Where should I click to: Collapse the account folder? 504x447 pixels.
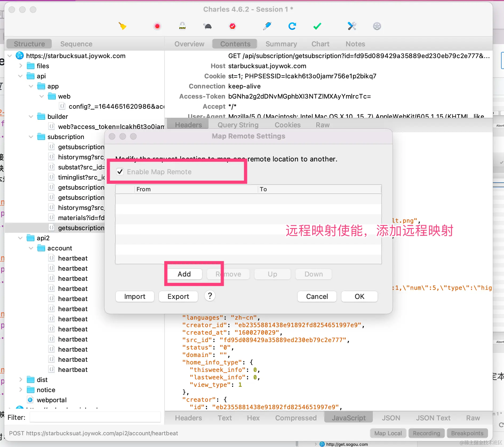click(31, 248)
